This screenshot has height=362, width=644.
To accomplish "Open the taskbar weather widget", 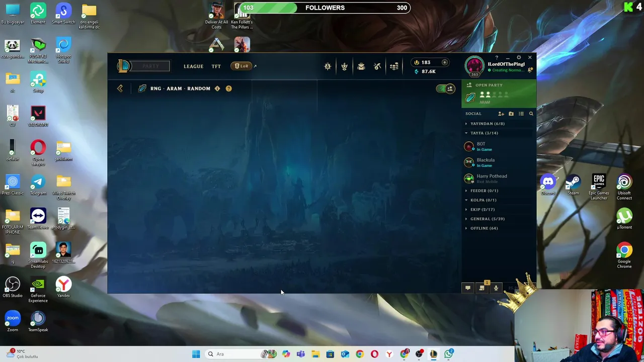I will click(23, 354).
